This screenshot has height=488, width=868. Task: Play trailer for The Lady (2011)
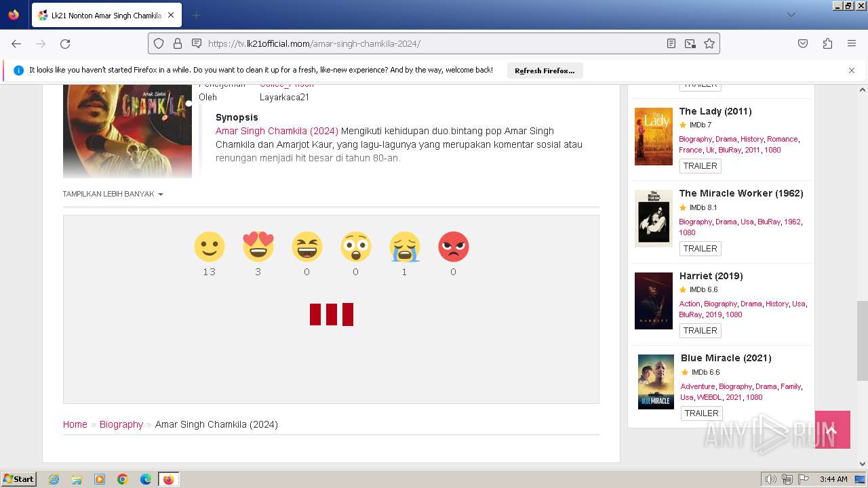(700, 166)
